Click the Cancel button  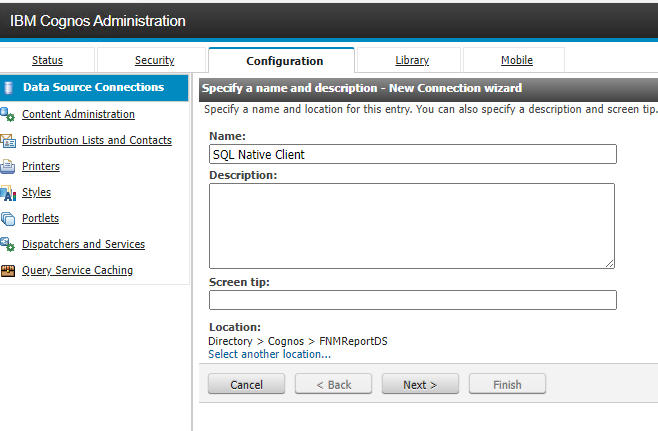click(x=246, y=384)
